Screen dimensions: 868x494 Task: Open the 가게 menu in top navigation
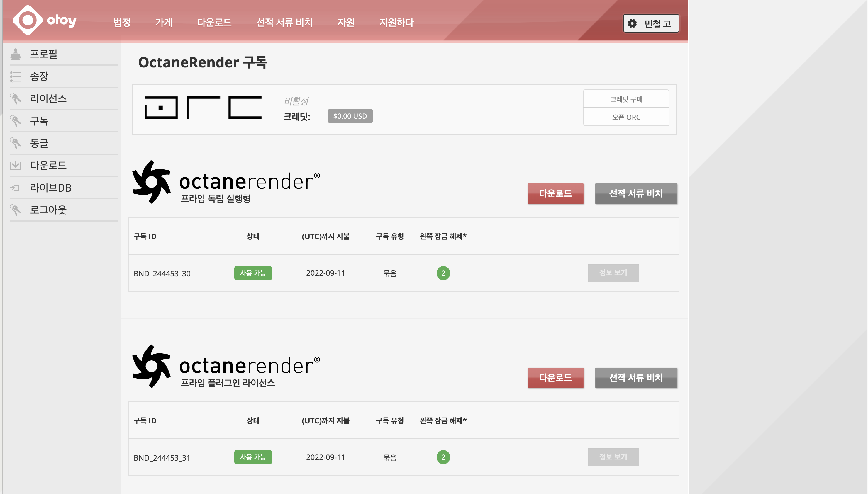click(x=164, y=22)
